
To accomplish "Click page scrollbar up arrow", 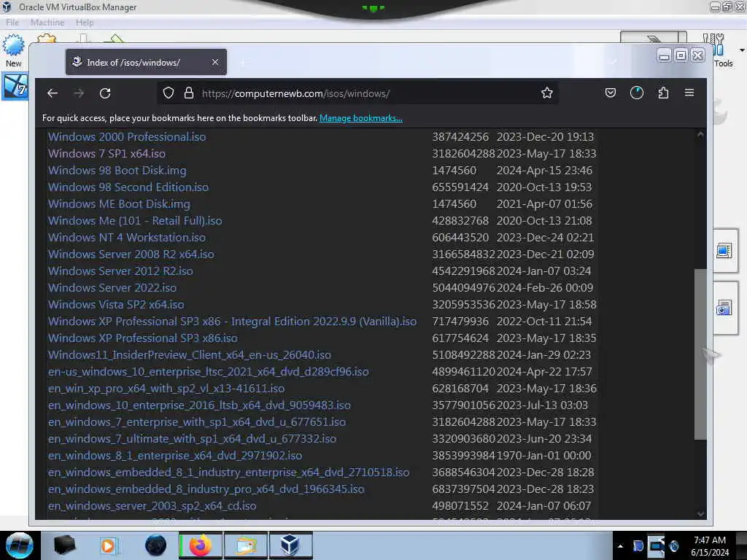I will (x=700, y=134).
